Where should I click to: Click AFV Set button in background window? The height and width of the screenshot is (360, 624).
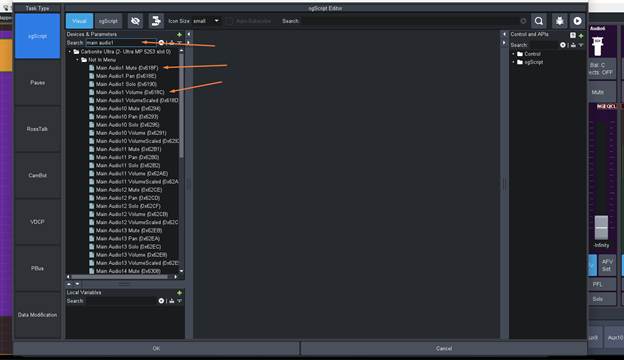coord(607,265)
